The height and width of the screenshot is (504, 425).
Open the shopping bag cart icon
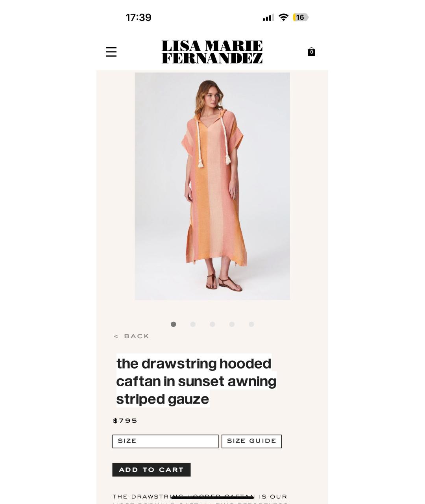pos(311,52)
